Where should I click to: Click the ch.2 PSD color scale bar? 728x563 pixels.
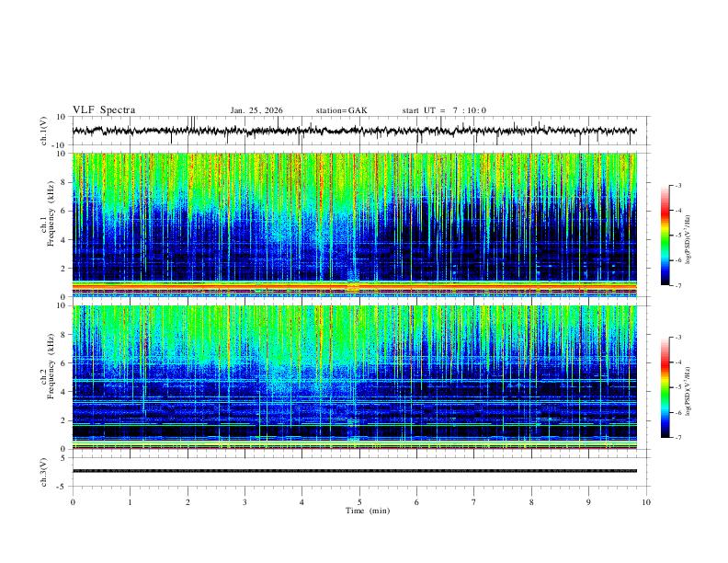click(665, 387)
